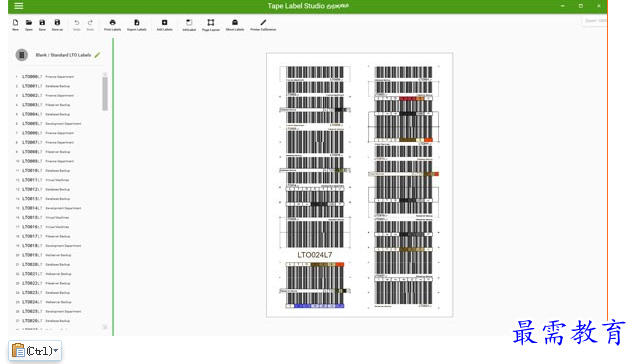634x364 pixels.
Task: Click the Blank / Standard LTO Labels title
Action: click(x=63, y=55)
